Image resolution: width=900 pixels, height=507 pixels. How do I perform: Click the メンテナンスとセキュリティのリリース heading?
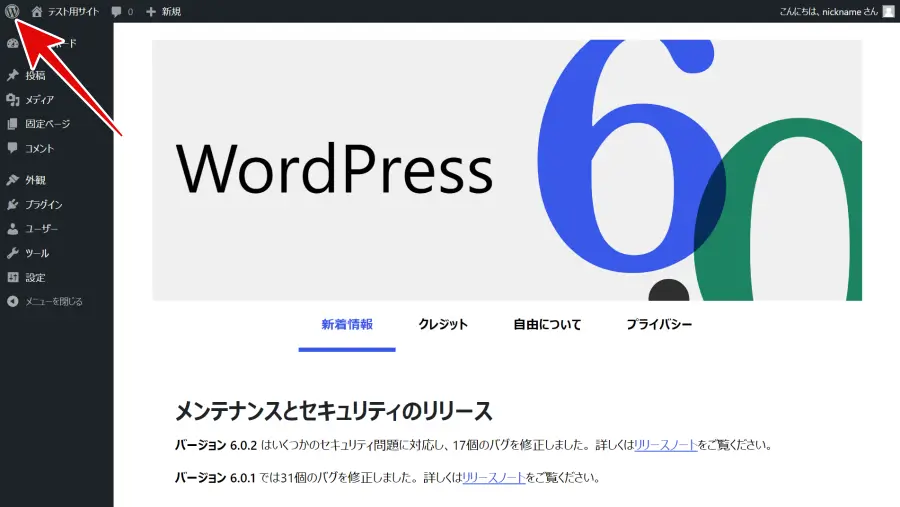point(333,411)
